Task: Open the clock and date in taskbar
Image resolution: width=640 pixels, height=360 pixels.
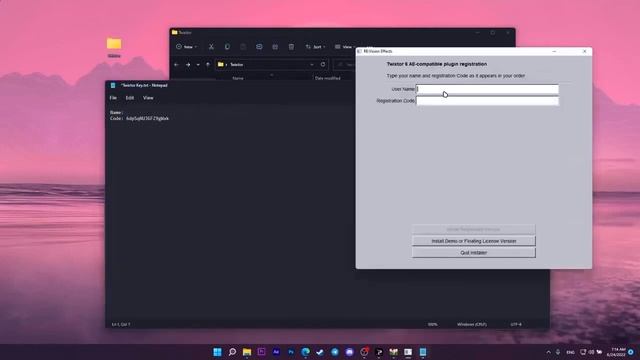Action: click(x=616, y=352)
